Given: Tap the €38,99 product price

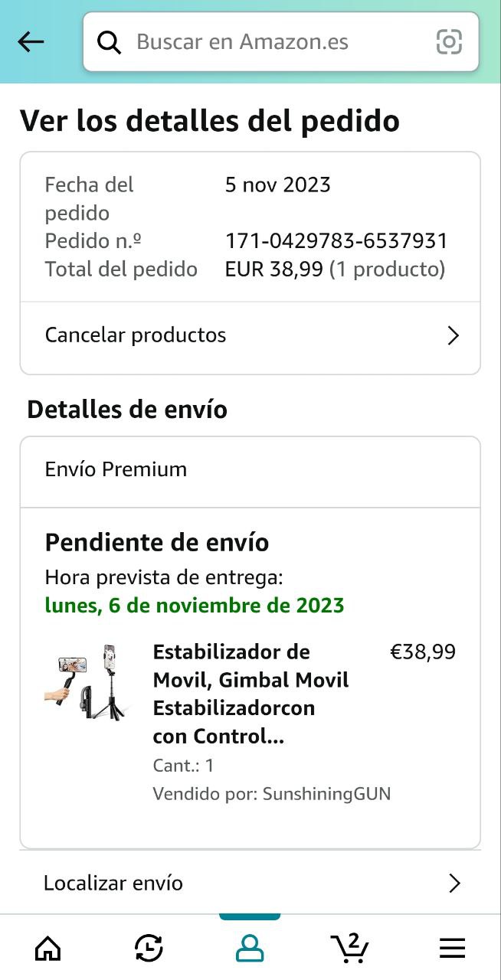Looking at the screenshot, I should [423, 652].
